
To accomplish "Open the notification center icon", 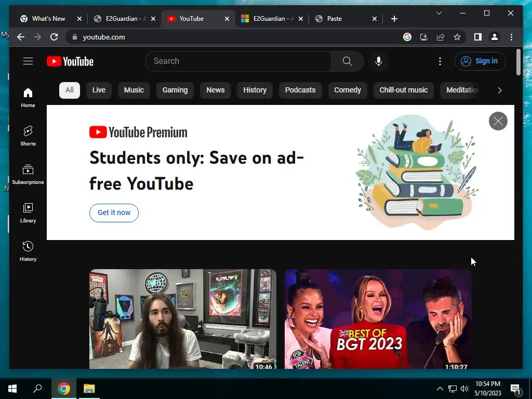I will [515, 389].
